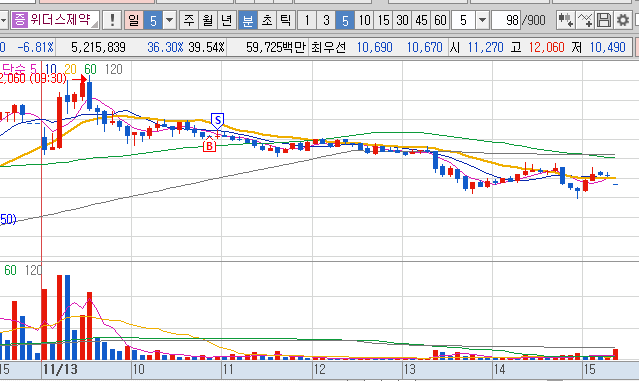Click the best ask price 10,690
Image resolution: width=639 pixels, height=381 pixels.
pyautogui.click(x=375, y=48)
